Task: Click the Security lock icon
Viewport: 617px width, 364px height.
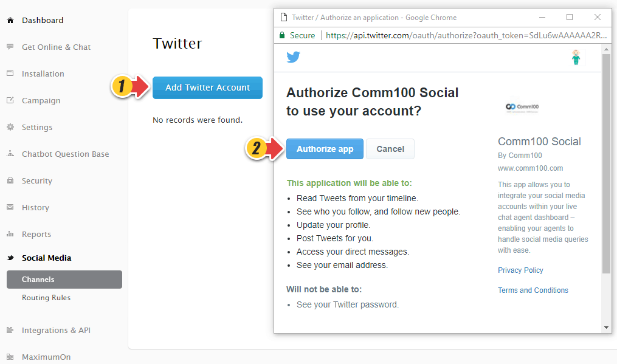Action: click(10, 180)
